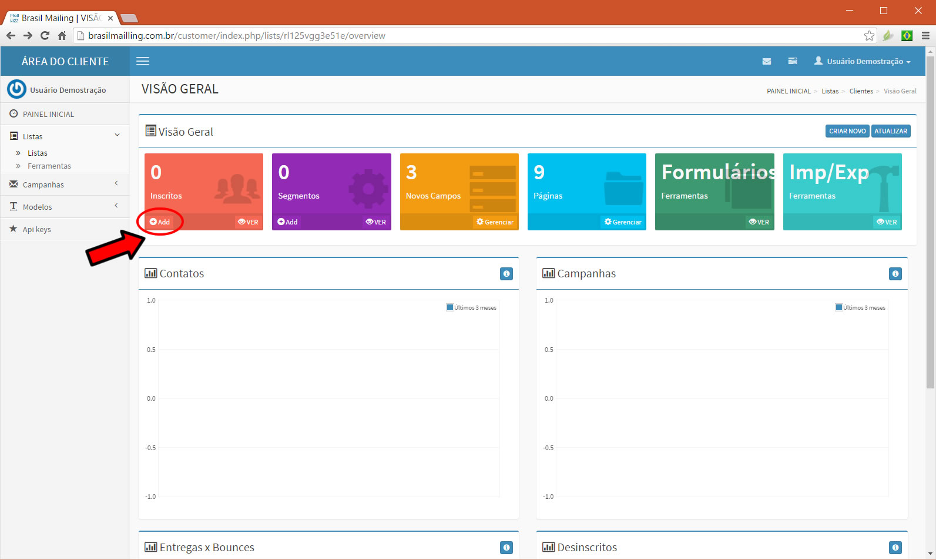Image resolution: width=936 pixels, height=560 pixels.
Task: Click VER on Imp/Exp card
Action: (x=887, y=222)
